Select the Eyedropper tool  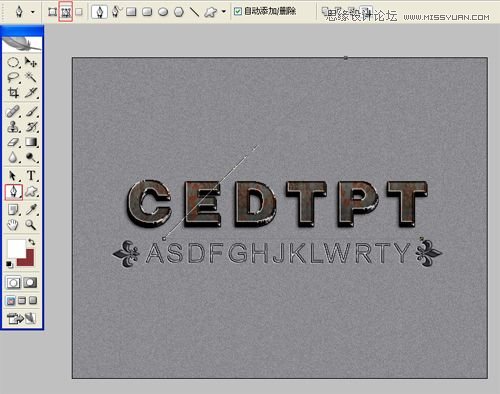pos(31,210)
